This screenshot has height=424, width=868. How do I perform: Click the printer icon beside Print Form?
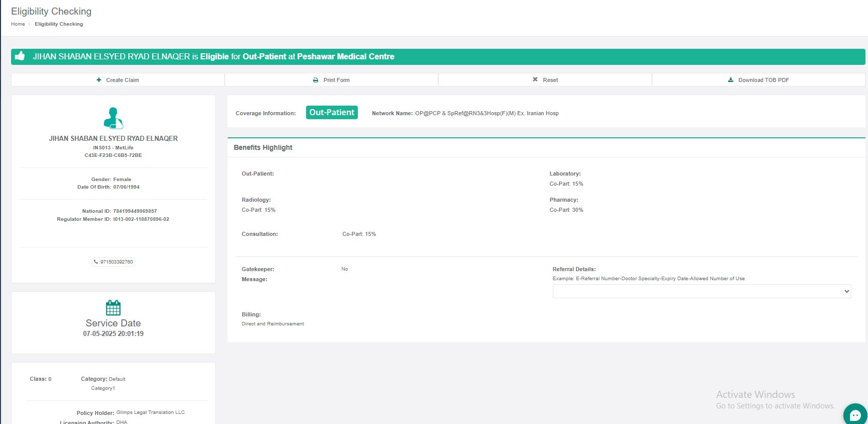click(316, 80)
